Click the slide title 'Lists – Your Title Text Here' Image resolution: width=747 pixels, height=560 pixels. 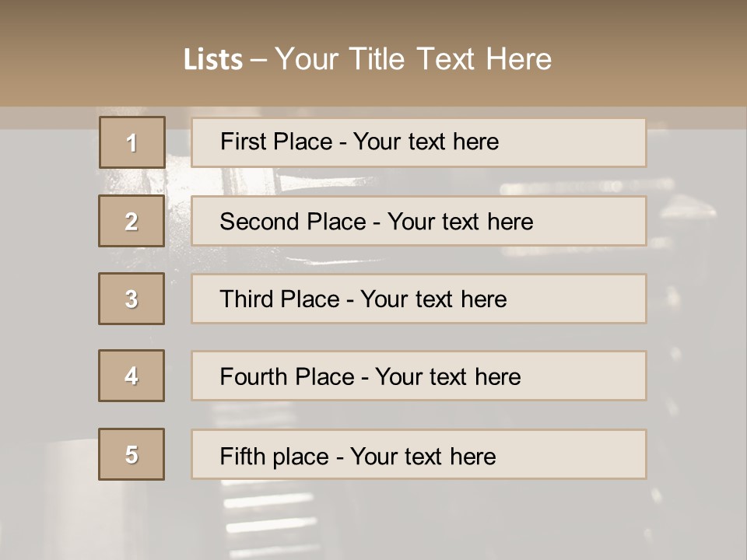tap(367, 59)
